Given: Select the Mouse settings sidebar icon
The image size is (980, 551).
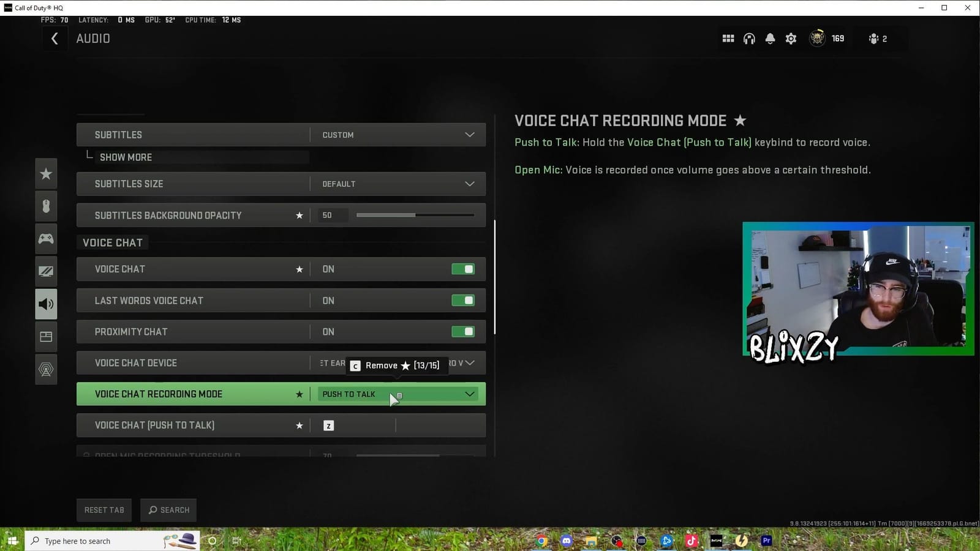Looking at the screenshot, I should click(x=46, y=206).
